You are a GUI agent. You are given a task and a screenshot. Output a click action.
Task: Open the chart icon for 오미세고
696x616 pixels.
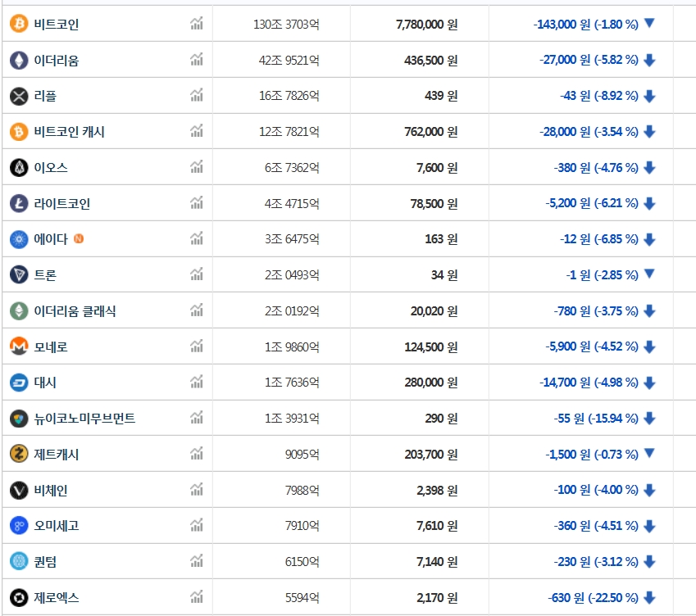(197, 525)
